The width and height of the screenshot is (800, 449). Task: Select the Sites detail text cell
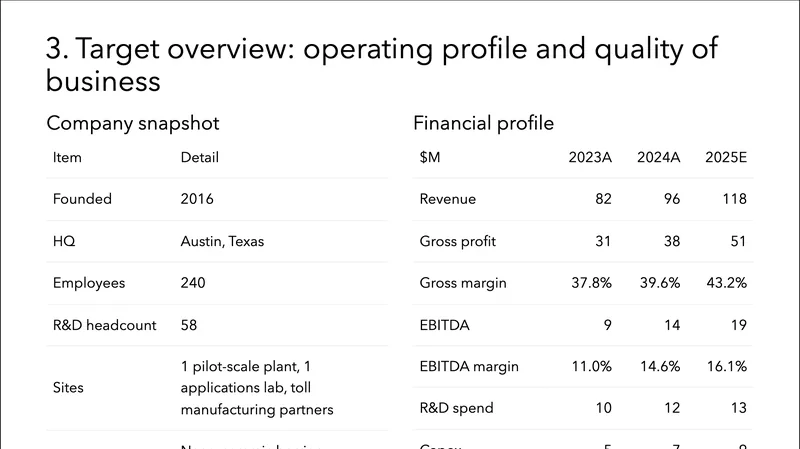(x=258, y=387)
